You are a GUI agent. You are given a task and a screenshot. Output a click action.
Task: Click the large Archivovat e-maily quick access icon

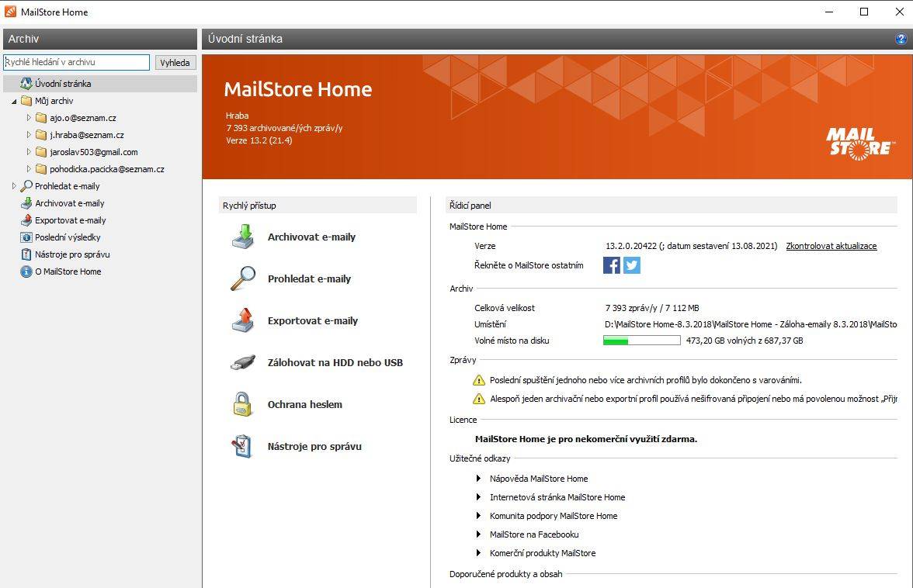[x=243, y=237]
